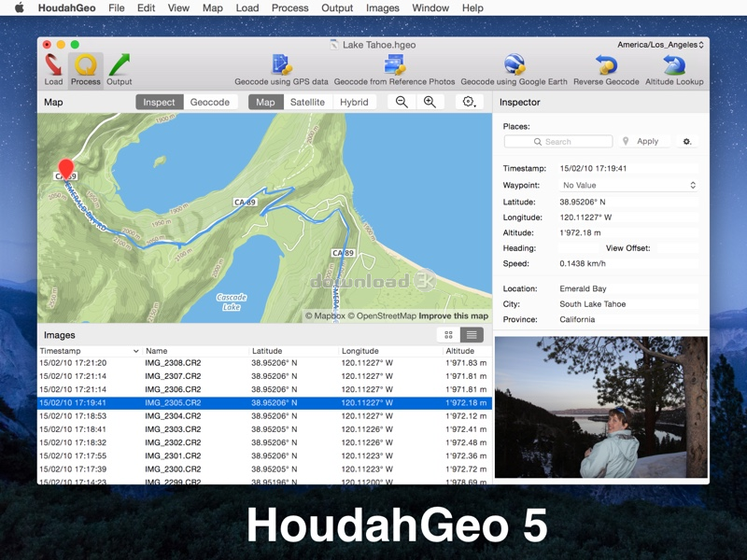
Task: Click the Mapbox attribution link
Action: pyautogui.click(x=325, y=315)
